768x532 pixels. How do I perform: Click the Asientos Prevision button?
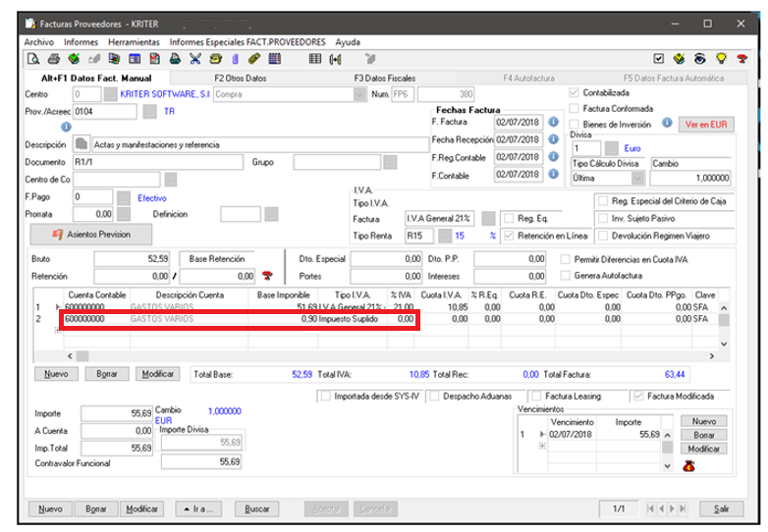[x=93, y=235]
